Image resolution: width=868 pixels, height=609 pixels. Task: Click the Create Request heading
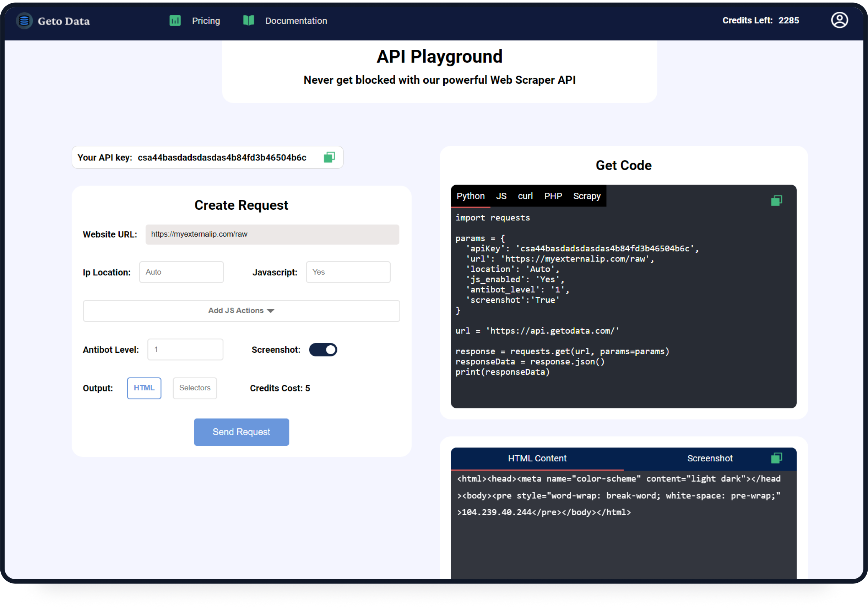[241, 205]
